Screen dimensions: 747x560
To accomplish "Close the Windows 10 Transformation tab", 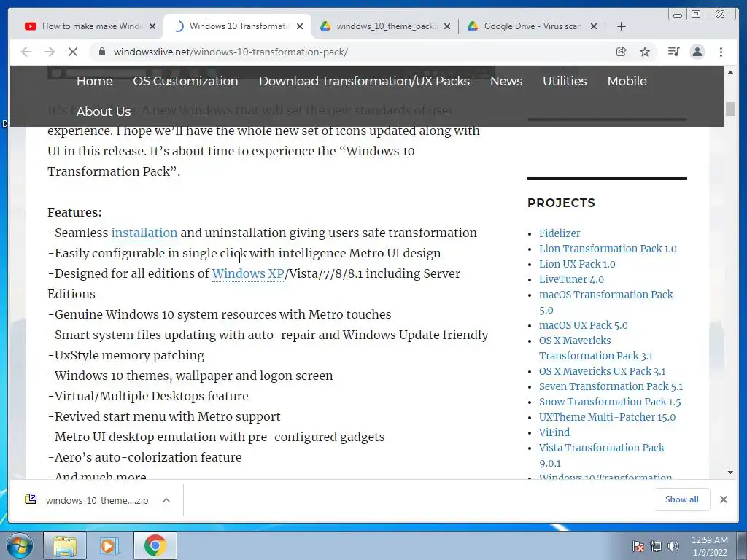I will click(300, 26).
